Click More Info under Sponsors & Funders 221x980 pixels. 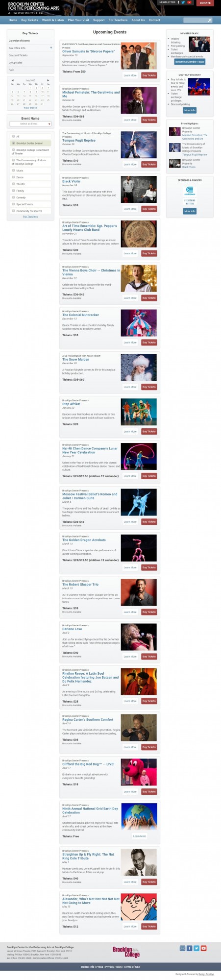click(190, 211)
